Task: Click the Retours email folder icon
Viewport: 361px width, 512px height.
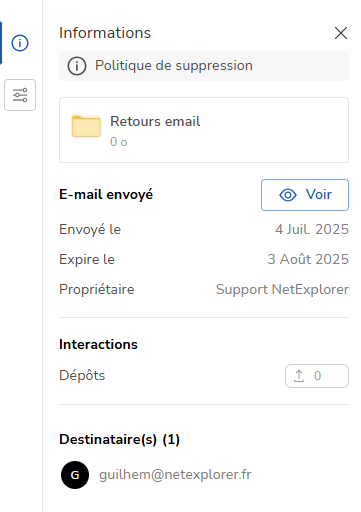Action: pos(86,126)
